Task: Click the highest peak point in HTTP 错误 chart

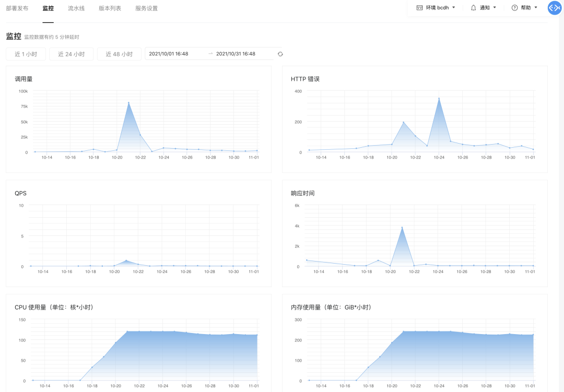Action: point(439,98)
